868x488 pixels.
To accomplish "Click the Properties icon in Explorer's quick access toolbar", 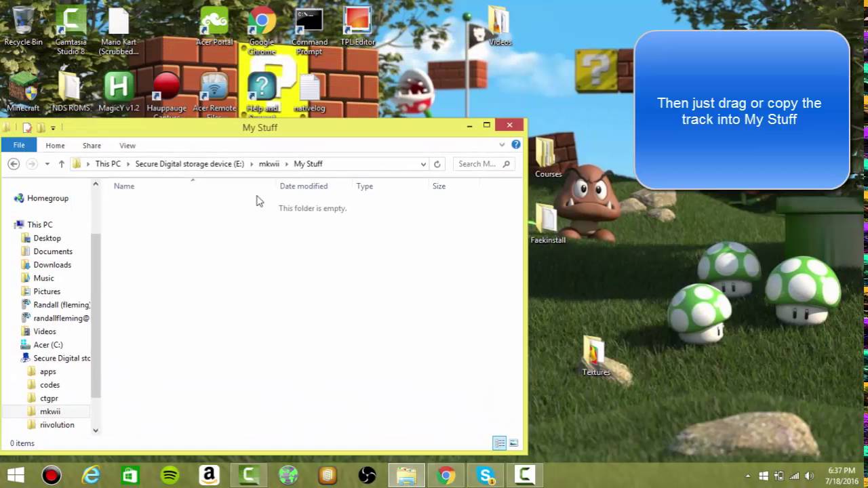I will (x=27, y=127).
